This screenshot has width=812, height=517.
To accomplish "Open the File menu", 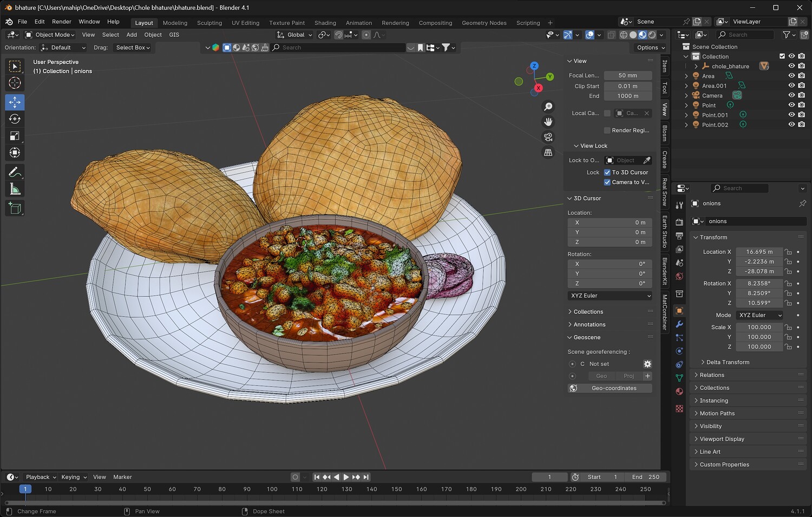I will (22, 22).
